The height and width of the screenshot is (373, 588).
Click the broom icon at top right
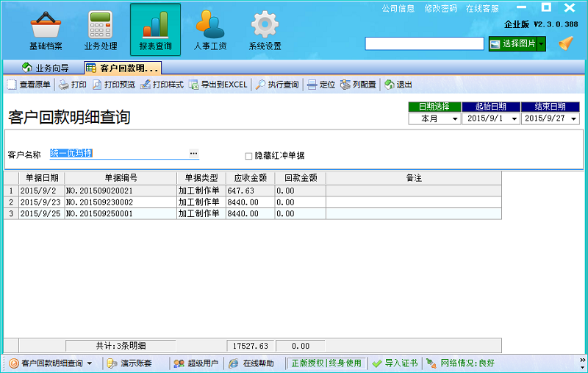[564, 44]
